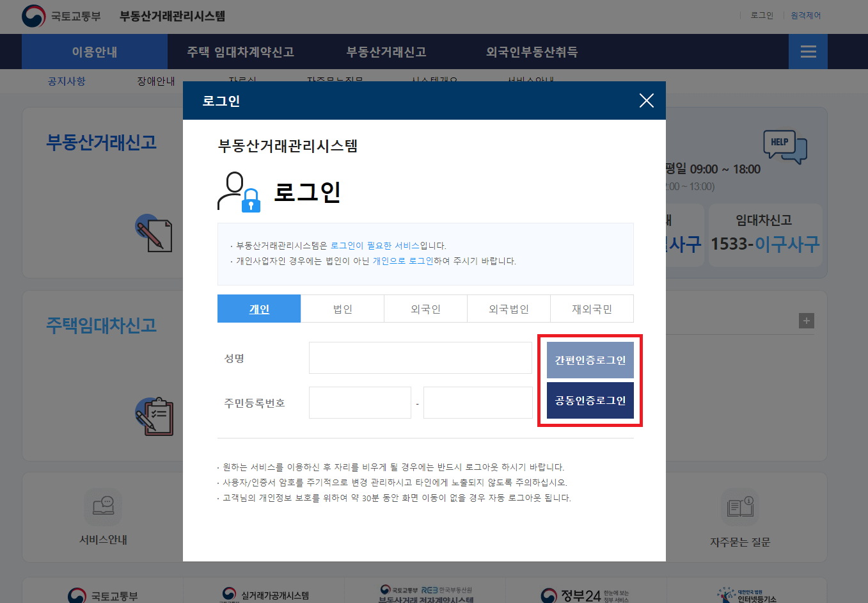Open the 원격제어 link
The width and height of the screenshot is (868, 603).
[805, 15]
